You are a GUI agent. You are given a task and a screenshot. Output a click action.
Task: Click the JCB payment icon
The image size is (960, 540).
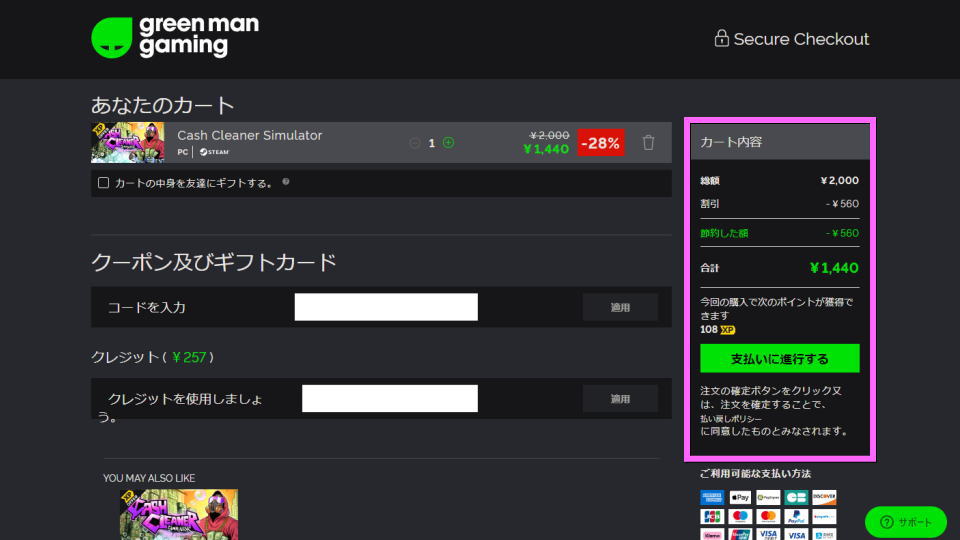click(712, 516)
